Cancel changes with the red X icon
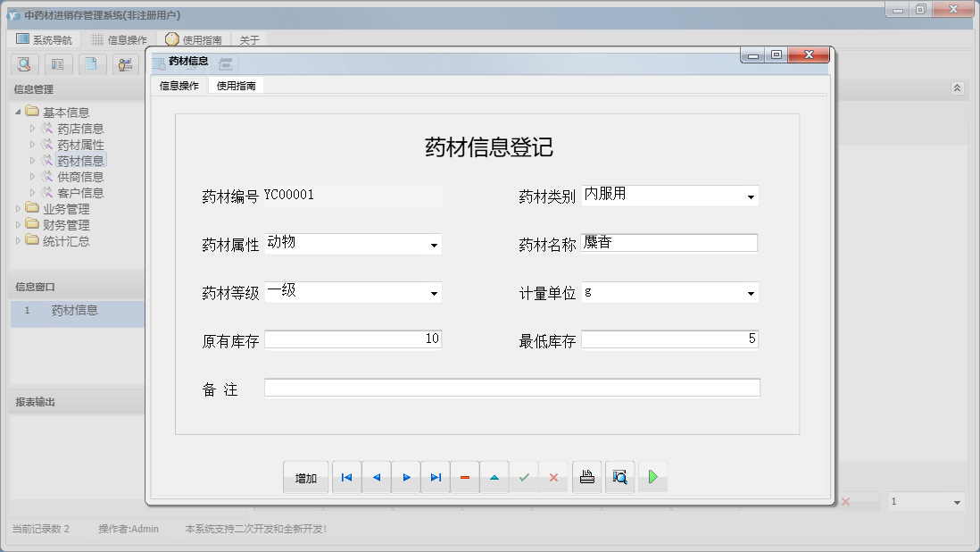This screenshot has width=980, height=552. [553, 477]
